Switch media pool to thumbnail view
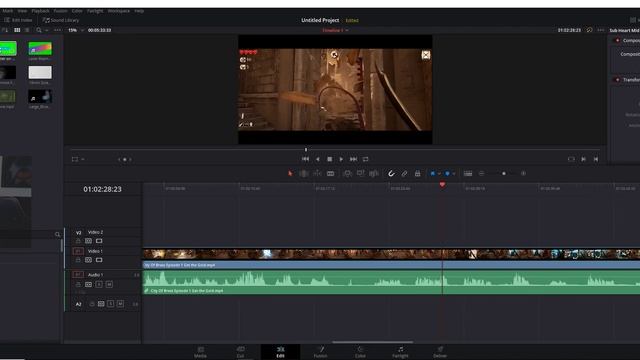 (17, 30)
